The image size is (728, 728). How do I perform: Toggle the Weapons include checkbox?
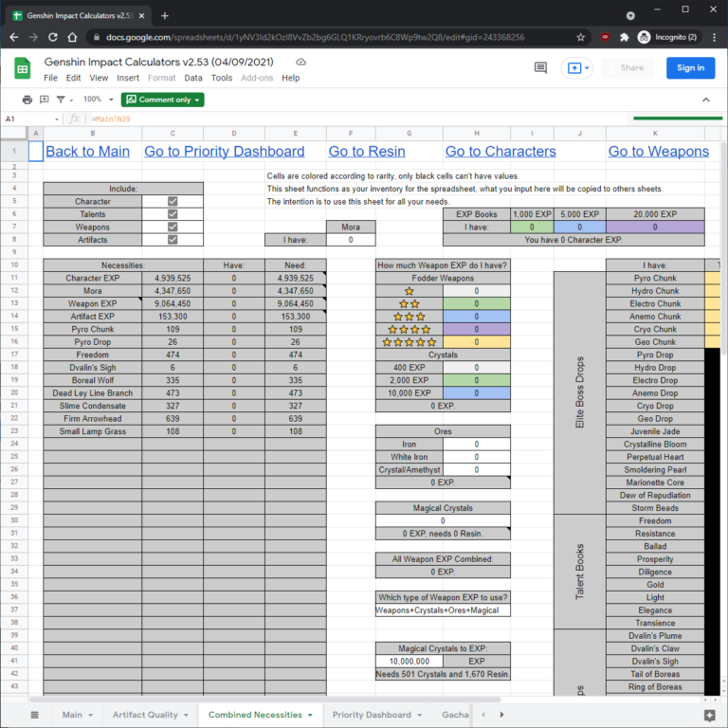click(173, 227)
